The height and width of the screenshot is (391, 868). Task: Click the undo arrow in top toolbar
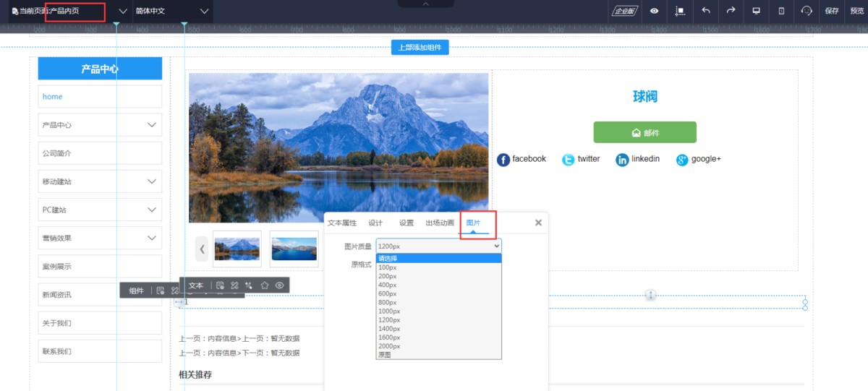click(x=706, y=11)
